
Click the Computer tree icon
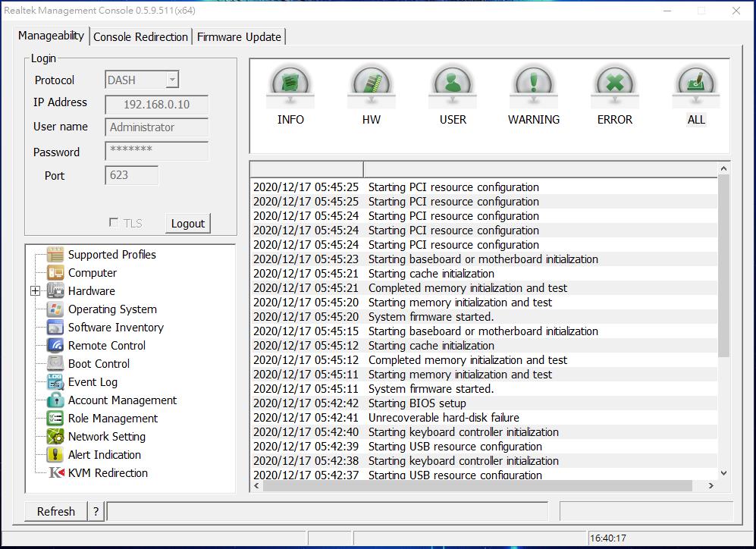pos(55,273)
